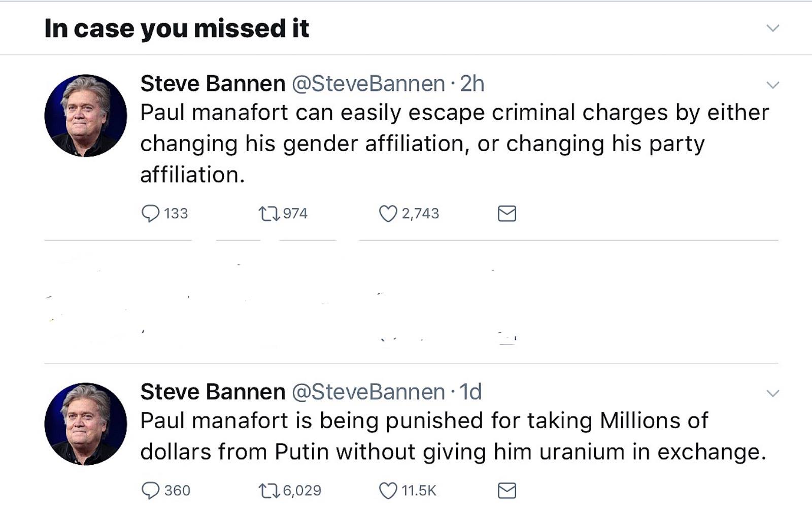This screenshot has width=812, height=514.
Task: Like the tweet with 11.5K likes
Action: tap(388, 491)
